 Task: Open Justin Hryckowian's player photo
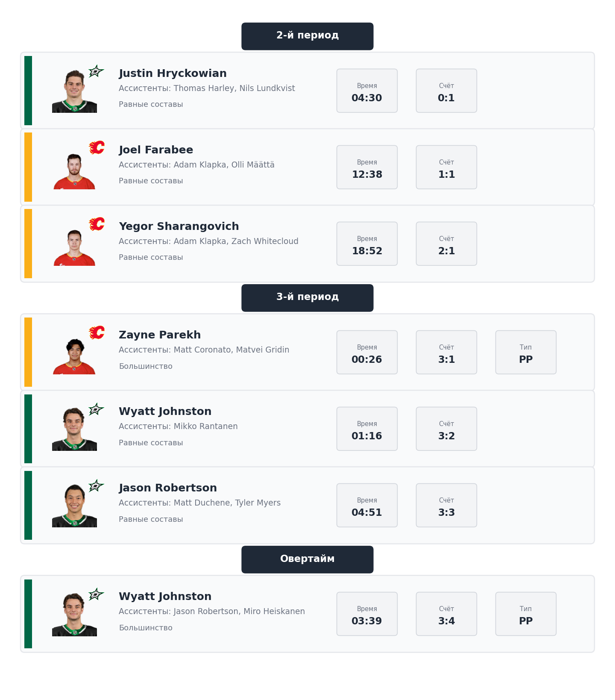[x=74, y=91]
